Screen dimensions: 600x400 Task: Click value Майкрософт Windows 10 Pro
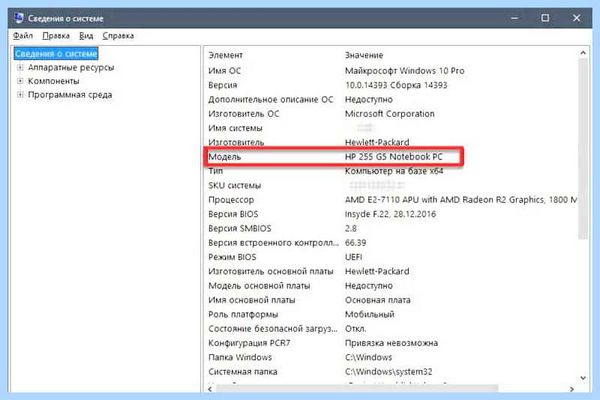pos(404,71)
